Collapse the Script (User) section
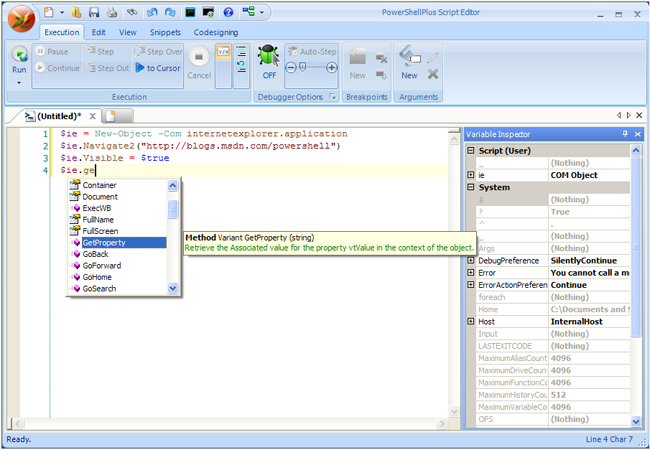The width and height of the screenshot is (650, 450). [x=471, y=151]
